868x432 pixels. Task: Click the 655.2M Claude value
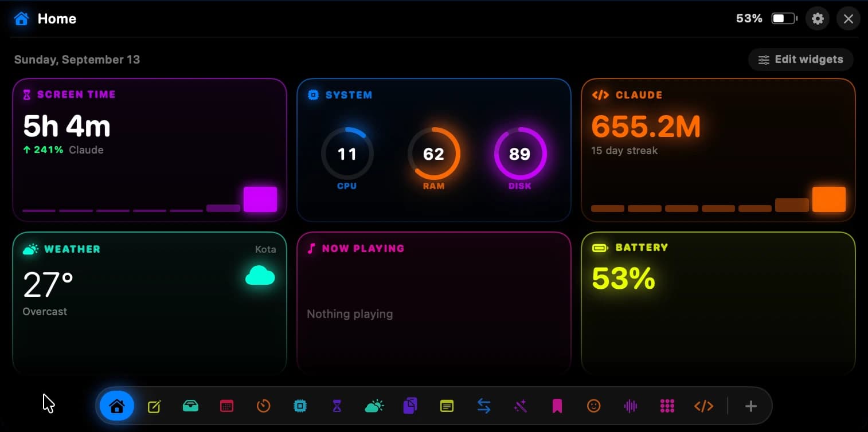coord(646,126)
